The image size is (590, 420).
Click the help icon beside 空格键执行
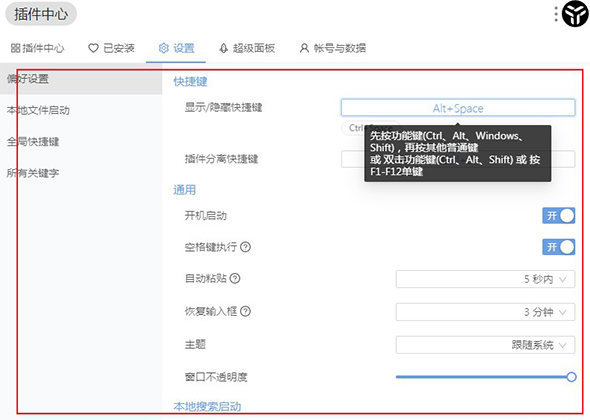(x=245, y=247)
